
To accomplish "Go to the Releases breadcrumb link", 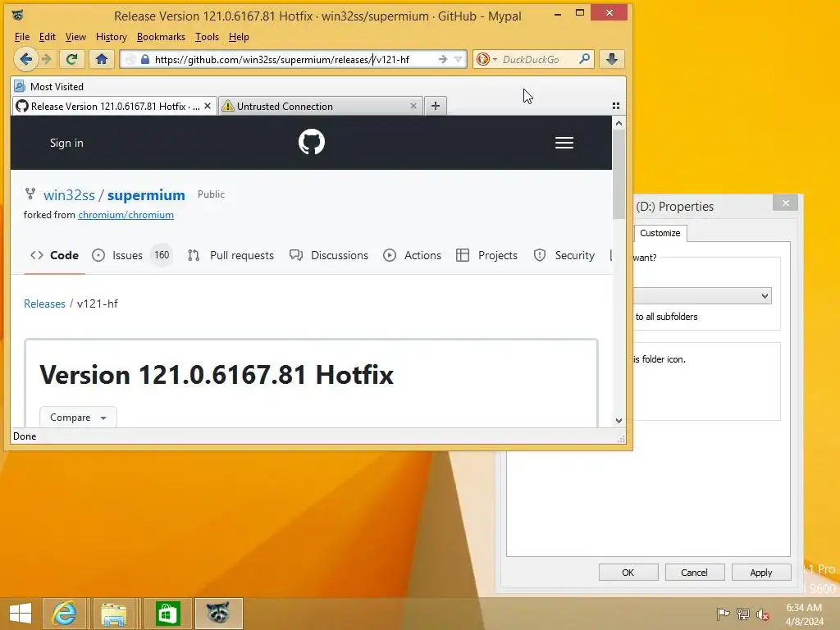I will (x=44, y=304).
